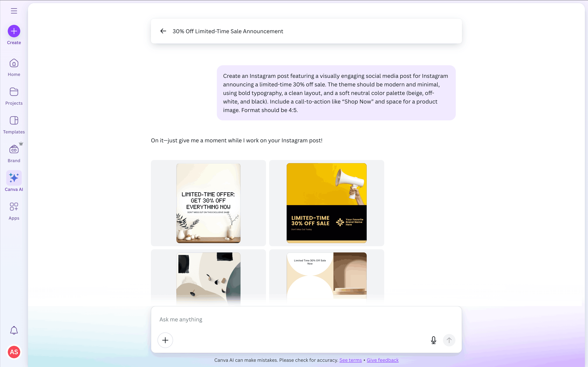
Task: Open the hamburger menu icon
Action: coord(14,11)
